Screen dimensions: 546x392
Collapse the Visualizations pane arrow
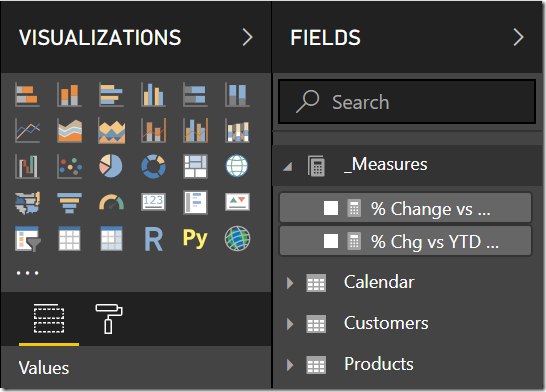tap(247, 37)
